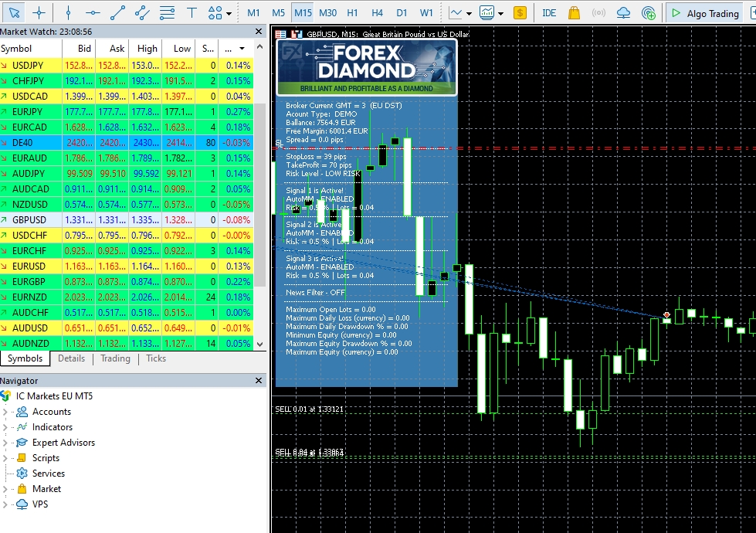Select the arrow cursor tool
756x533 pixels.
15,13
